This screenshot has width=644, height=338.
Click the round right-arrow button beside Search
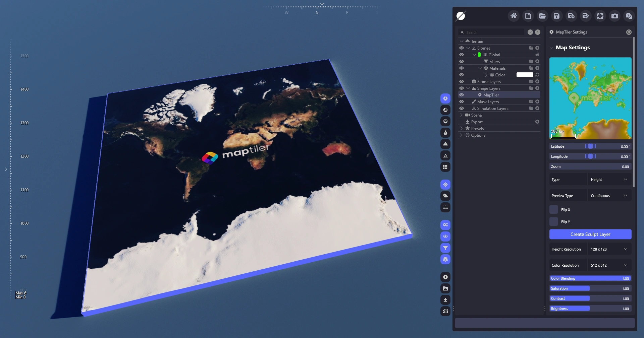(538, 32)
